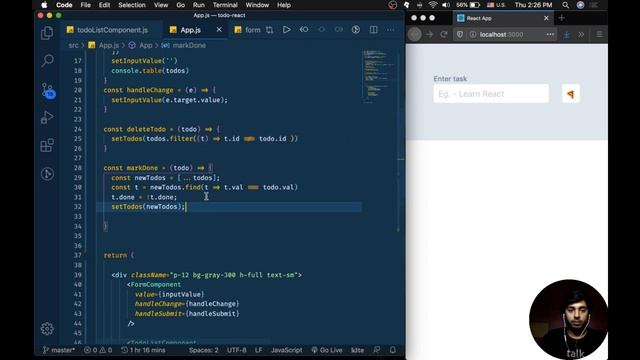Click the src breadcrumb
This screenshot has width=640, height=360.
[73, 45]
